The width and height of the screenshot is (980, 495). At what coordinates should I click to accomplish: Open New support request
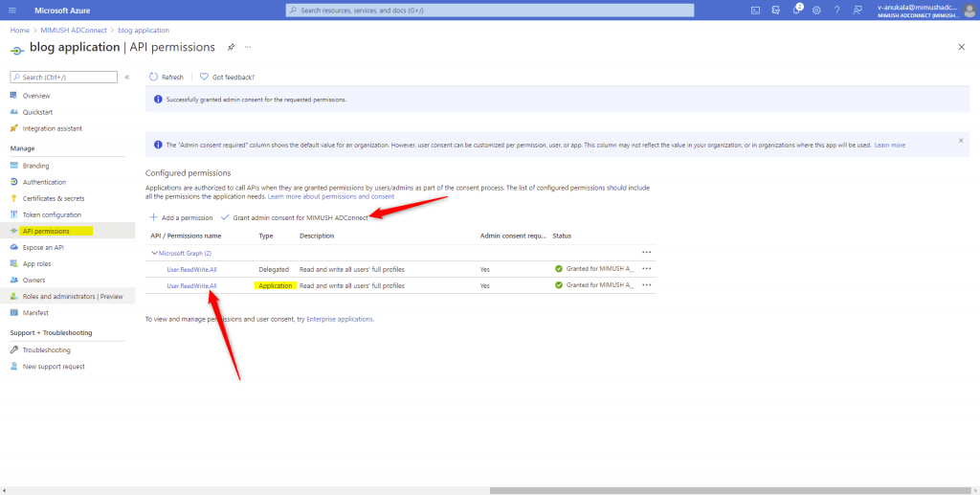point(54,367)
